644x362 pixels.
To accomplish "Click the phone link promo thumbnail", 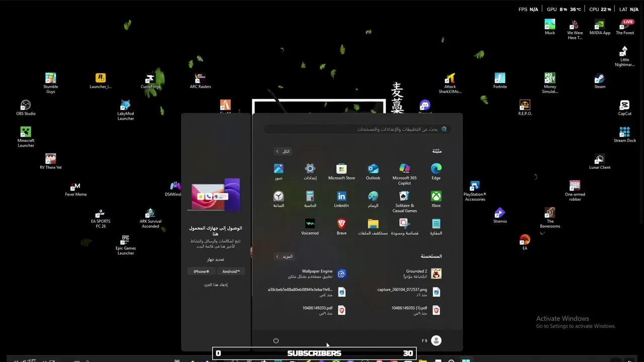I will pyautogui.click(x=216, y=194).
